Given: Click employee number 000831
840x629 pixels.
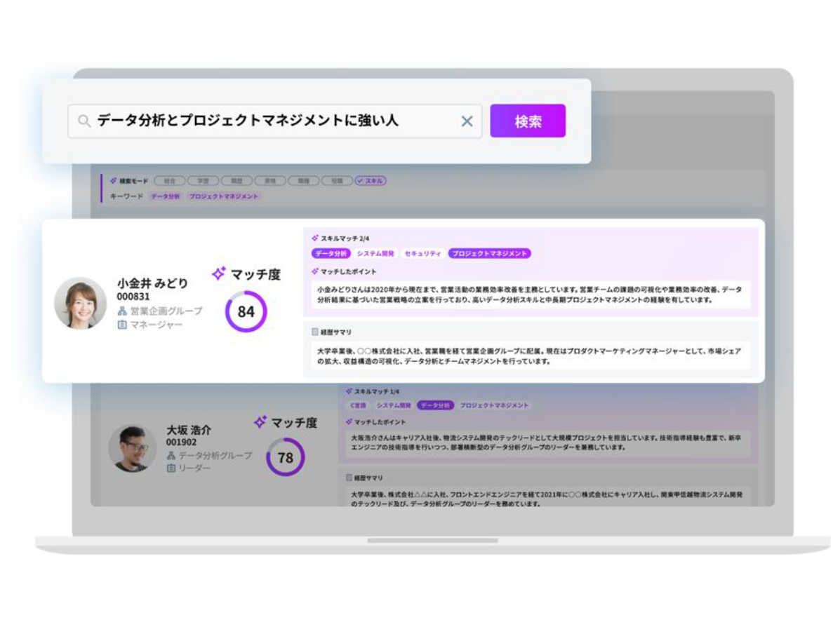Looking at the screenshot, I should click(133, 297).
